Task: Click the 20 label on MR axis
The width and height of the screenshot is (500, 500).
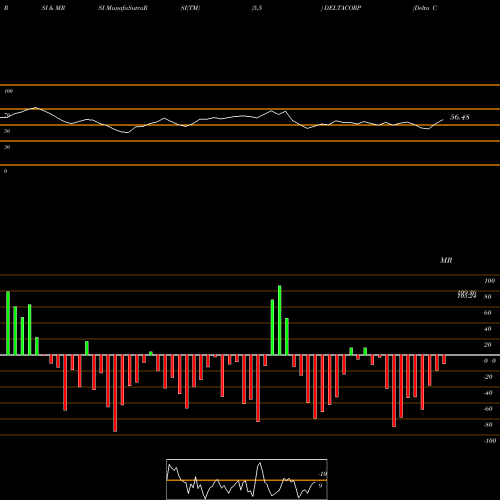Action: tap(488, 345)
